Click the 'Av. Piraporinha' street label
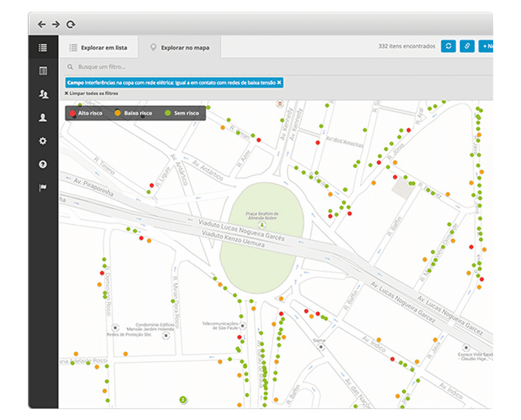The height and width of the screenshot is (420, 521). tap(93, 187)
